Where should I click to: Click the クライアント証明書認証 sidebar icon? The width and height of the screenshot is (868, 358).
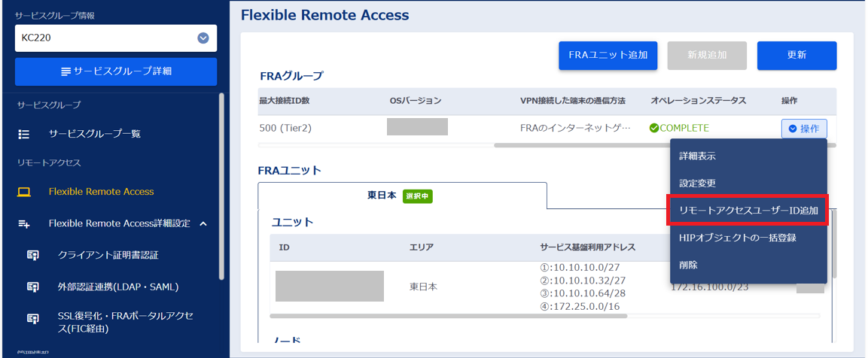click(x=33, y=255)
